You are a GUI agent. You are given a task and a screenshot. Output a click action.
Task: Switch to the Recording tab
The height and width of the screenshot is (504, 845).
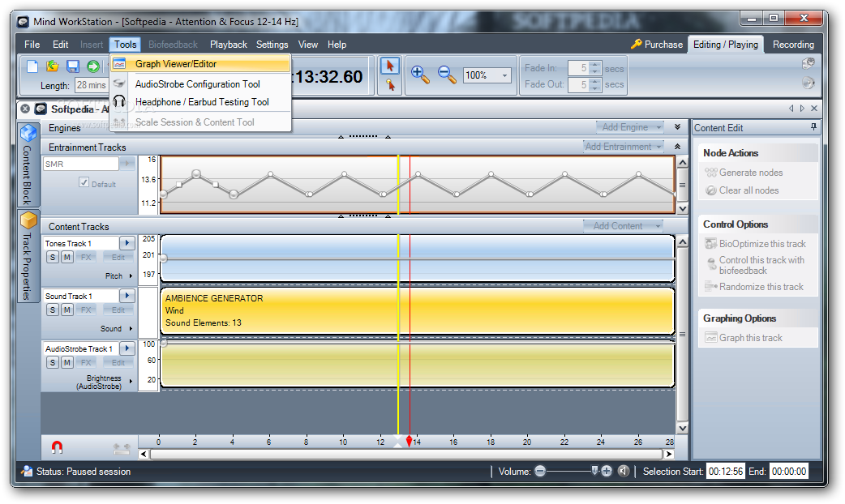click(793, 45)
